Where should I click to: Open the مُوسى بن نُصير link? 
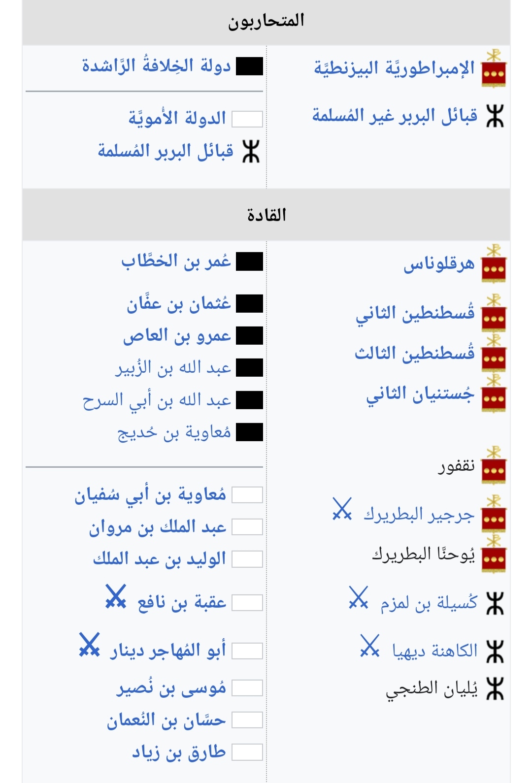(x=171, y=688)
